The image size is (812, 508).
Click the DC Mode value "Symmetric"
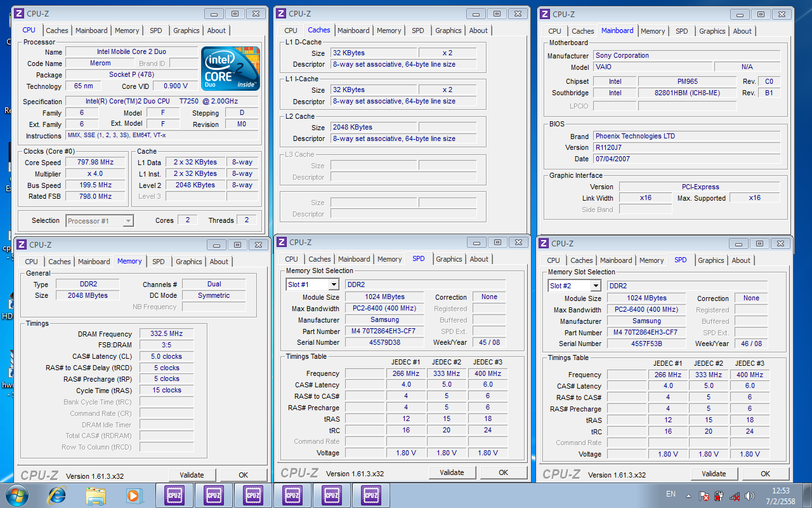click(214, 295)
